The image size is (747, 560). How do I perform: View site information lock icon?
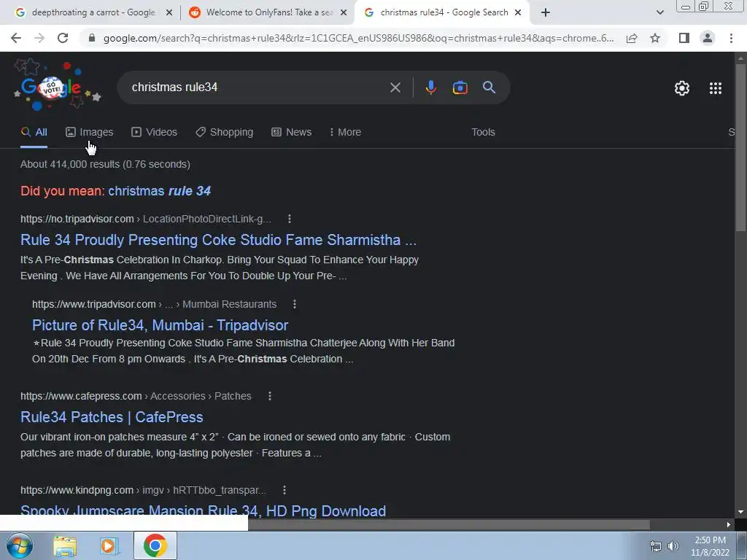92,38
